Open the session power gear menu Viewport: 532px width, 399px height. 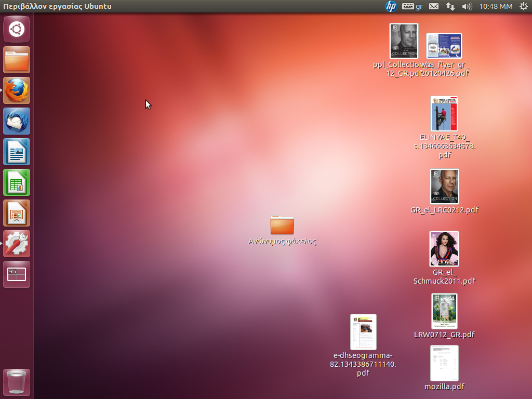click(x=523, y=6)
